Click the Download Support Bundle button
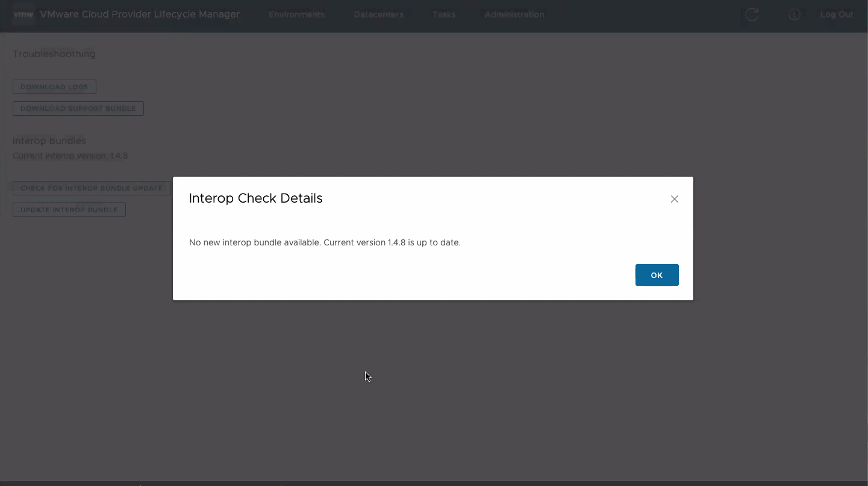Image resolution: width=868 pixels, height=486 pixels. tap(78, 109)
